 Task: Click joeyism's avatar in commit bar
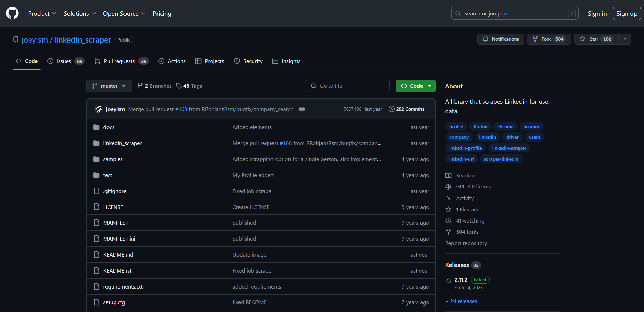click(x=99, y=109)
